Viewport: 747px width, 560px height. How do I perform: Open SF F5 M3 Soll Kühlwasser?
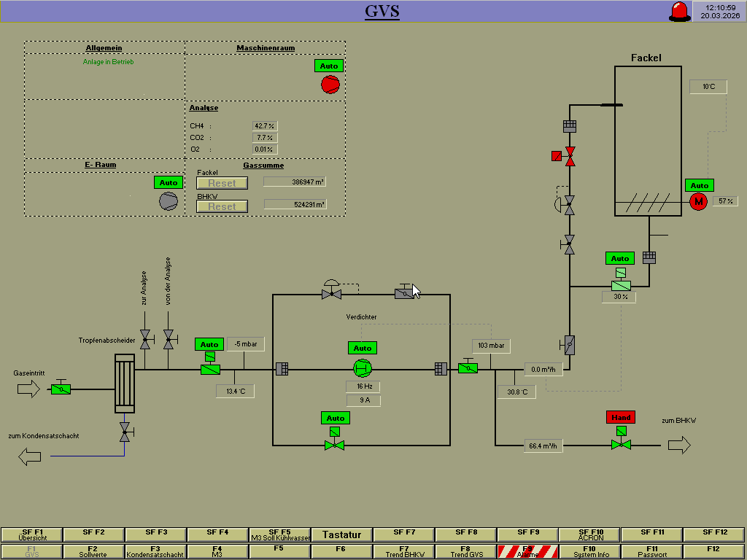(x=279, y=534)
